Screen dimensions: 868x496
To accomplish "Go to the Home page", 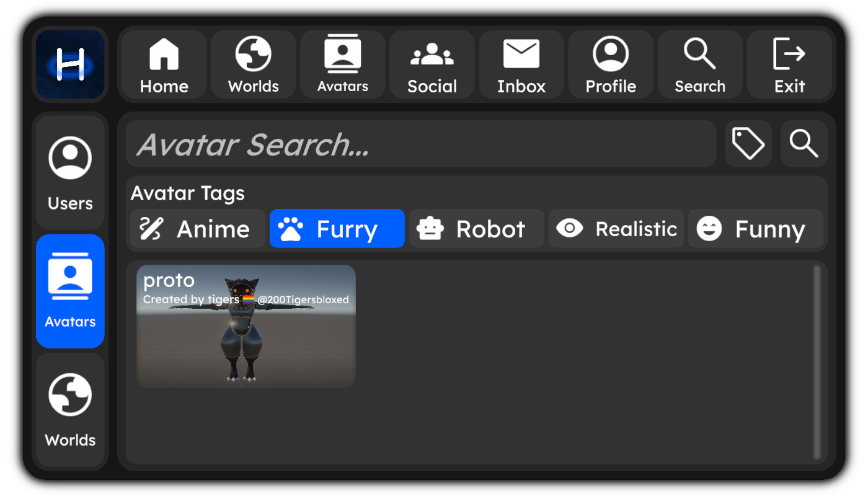I will pos(164,64).
